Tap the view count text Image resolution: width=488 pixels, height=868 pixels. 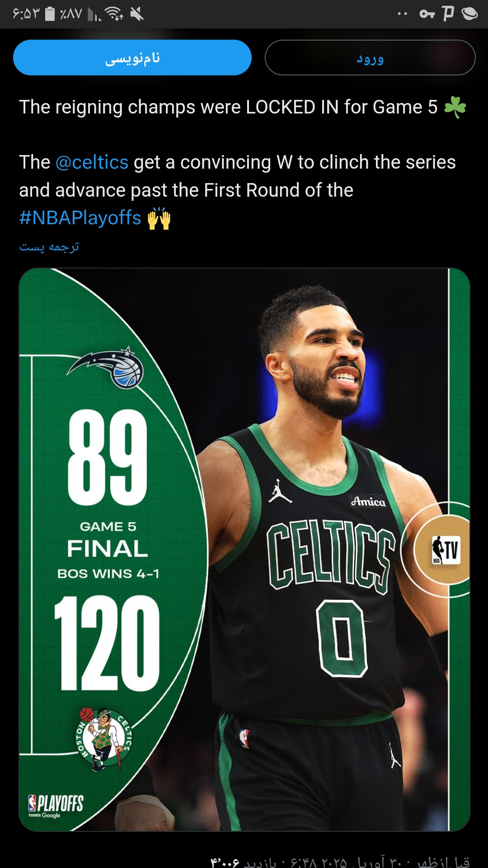coord(243,862)
